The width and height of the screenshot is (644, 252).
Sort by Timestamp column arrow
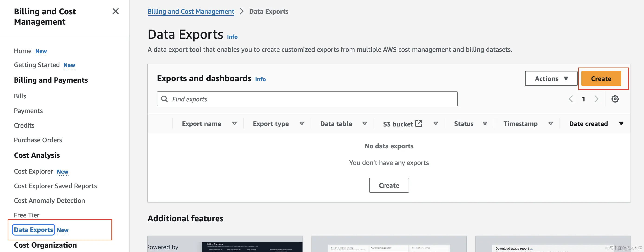click(x=550, y=123)
